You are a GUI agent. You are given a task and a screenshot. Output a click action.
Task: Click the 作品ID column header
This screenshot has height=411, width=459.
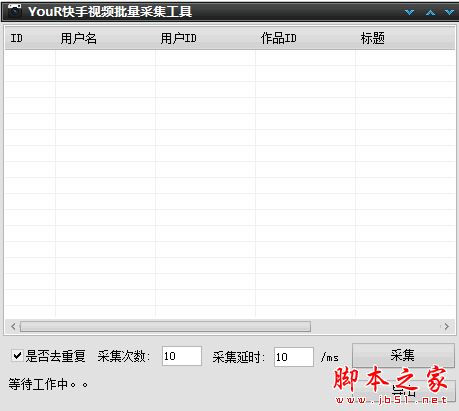click(305, 38)
